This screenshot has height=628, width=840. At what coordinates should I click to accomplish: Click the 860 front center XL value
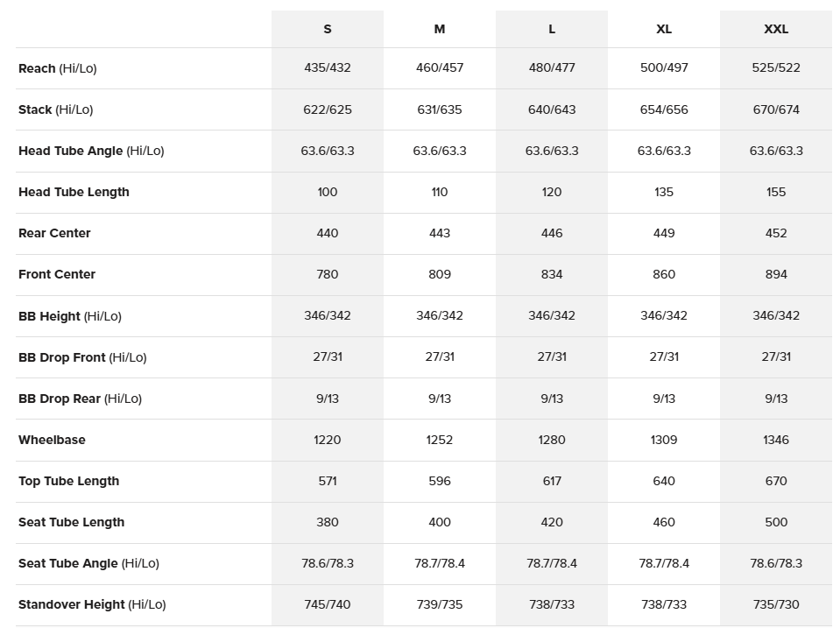[664, 274]
